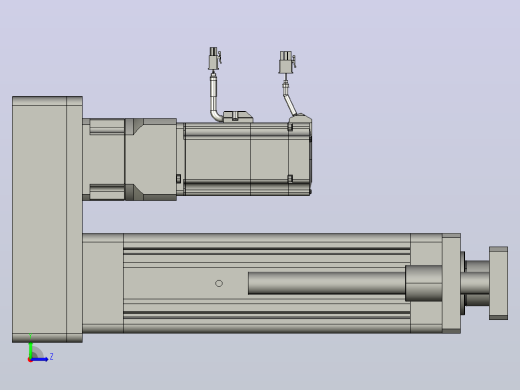The height and width of the screenshot is (390, 520).
Task: Select the left cable connector plug above the motor
Action: click(215, 59)
